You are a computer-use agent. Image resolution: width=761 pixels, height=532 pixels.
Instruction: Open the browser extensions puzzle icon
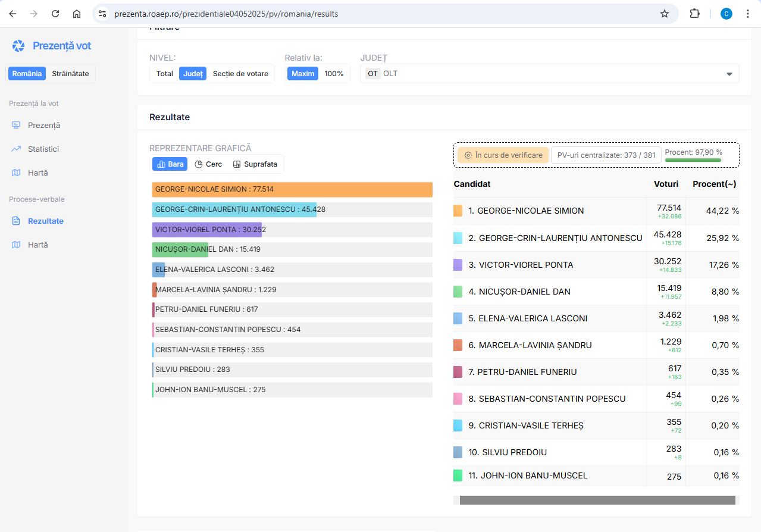(694, 14)
